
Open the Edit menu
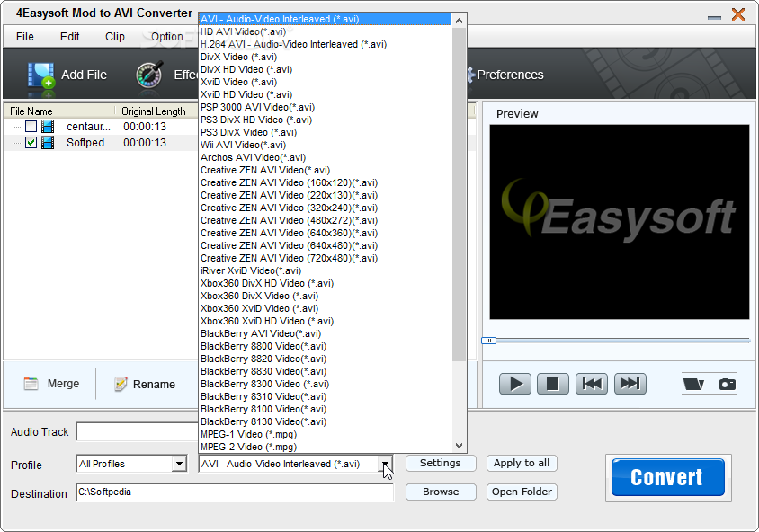pyautogui.click(x=70, y=37)
